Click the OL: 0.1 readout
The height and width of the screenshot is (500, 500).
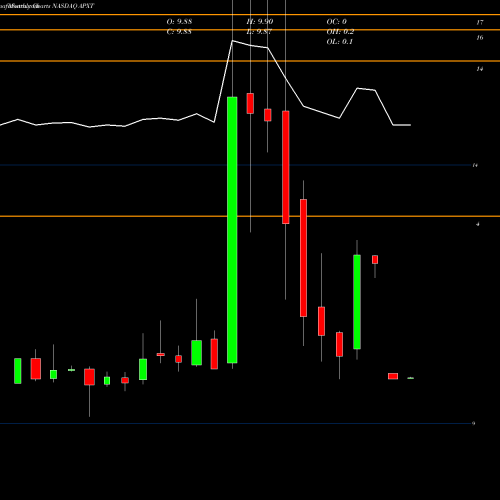(340, 42)
